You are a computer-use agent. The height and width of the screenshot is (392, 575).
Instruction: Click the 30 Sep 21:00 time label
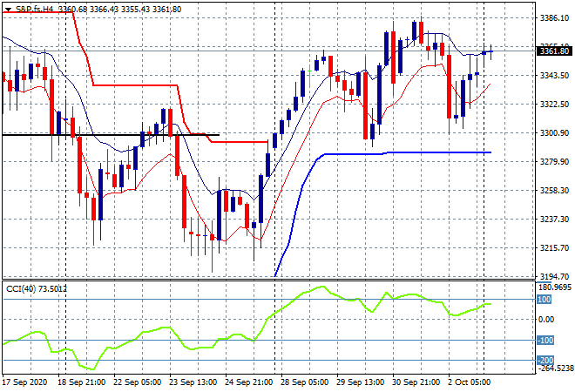pyautogui.click(x=416, y=382)
